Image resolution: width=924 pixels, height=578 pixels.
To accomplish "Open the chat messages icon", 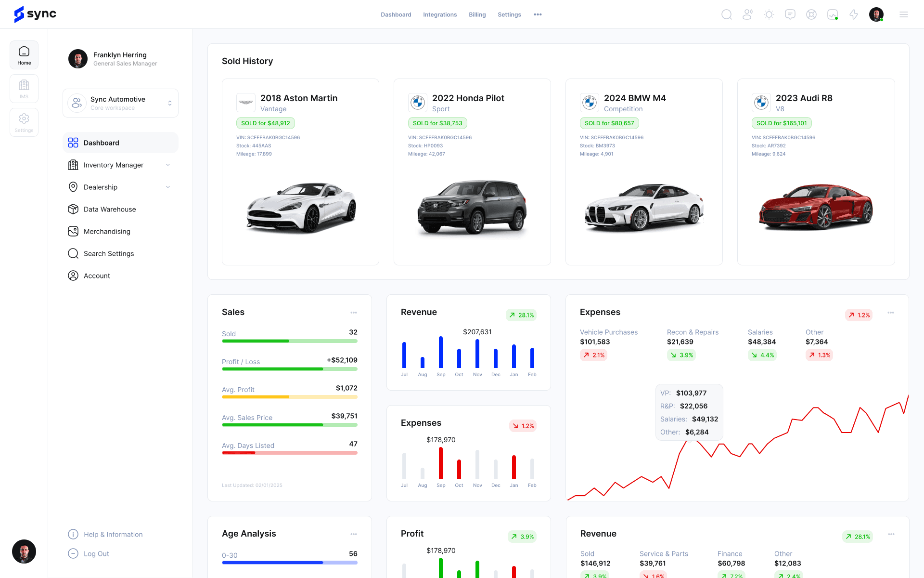I will [x=790, y=14].
